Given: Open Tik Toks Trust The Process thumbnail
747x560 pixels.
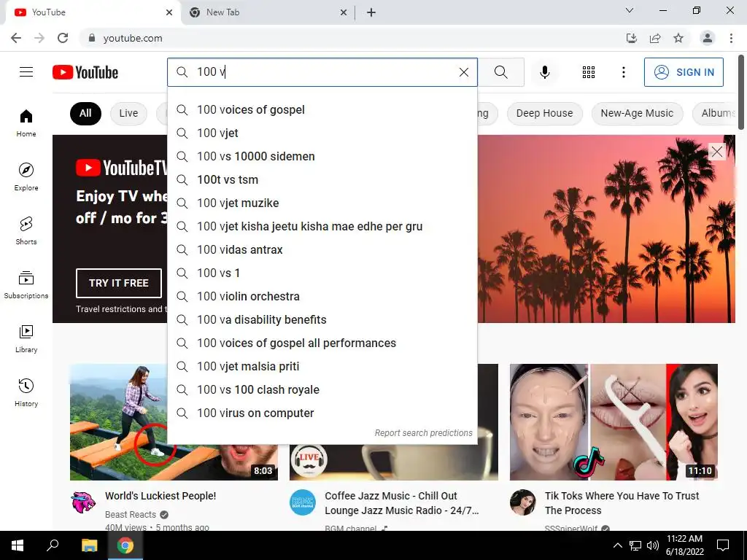Looking at the screenshot, I should coord(614,422).
